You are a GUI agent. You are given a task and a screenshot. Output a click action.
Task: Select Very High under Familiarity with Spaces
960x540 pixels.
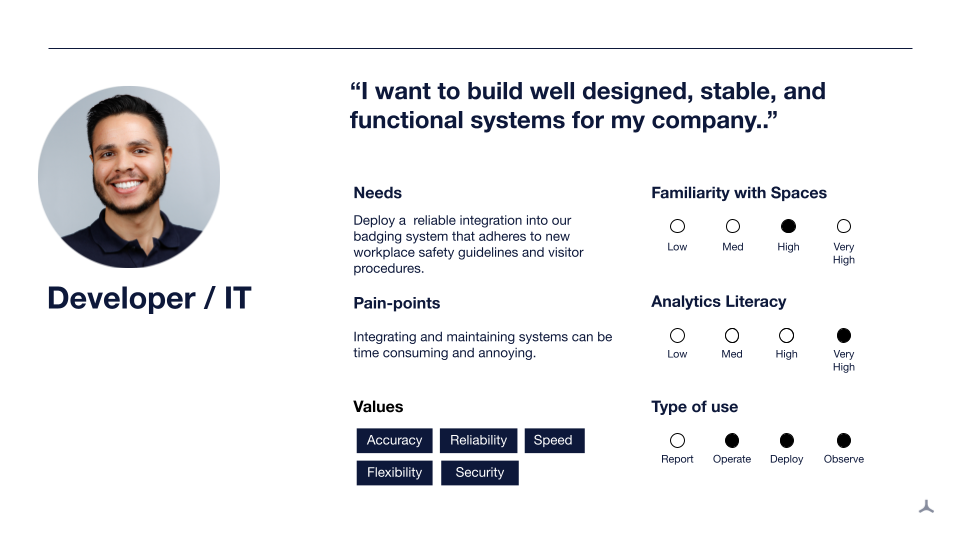point(844,227)
